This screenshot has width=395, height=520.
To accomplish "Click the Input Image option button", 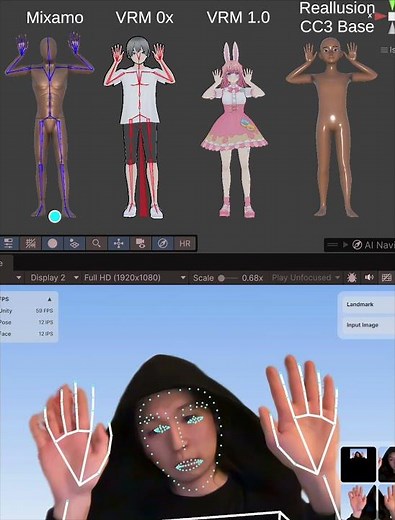I will [368, 325].
